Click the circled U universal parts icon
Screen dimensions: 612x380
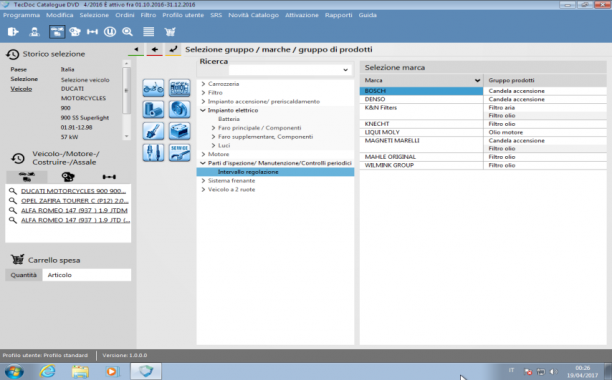[110, 32]
